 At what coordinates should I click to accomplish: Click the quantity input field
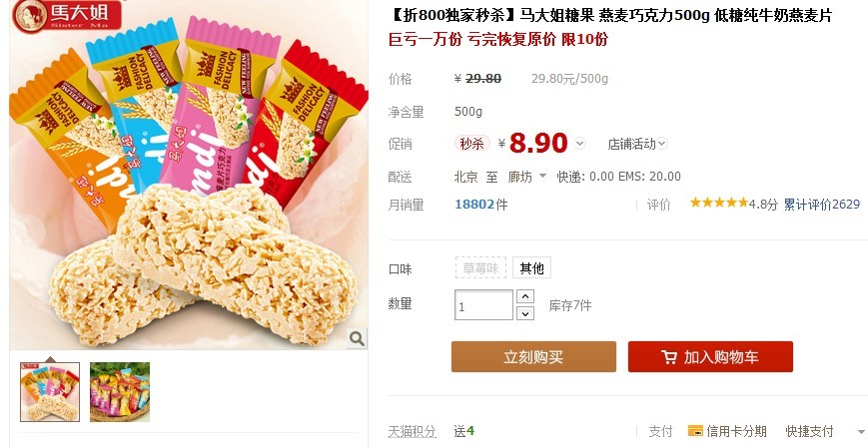pyautogui.click(x=483, y=304)
